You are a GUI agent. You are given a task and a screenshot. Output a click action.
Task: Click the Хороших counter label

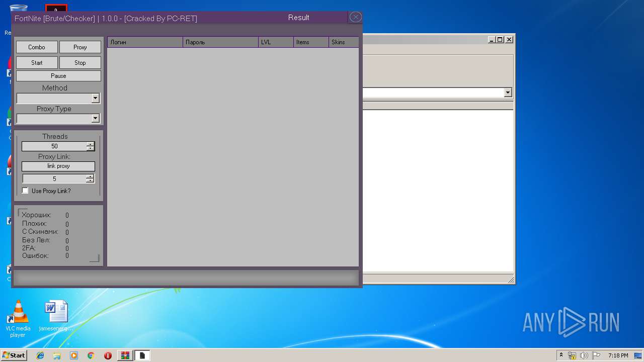[36, 215]
